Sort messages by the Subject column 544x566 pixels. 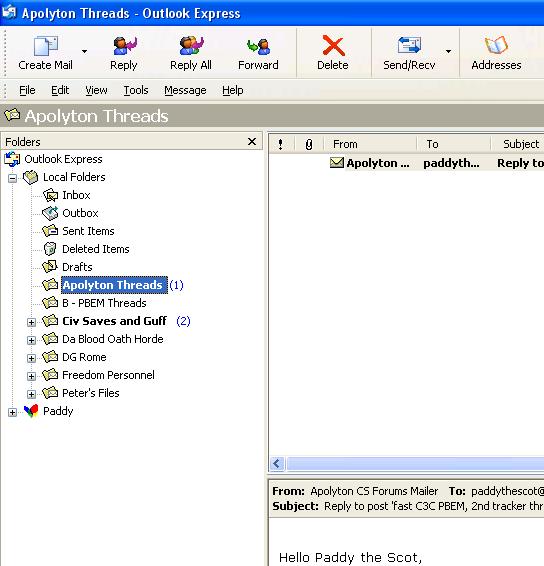pos(518,144)
